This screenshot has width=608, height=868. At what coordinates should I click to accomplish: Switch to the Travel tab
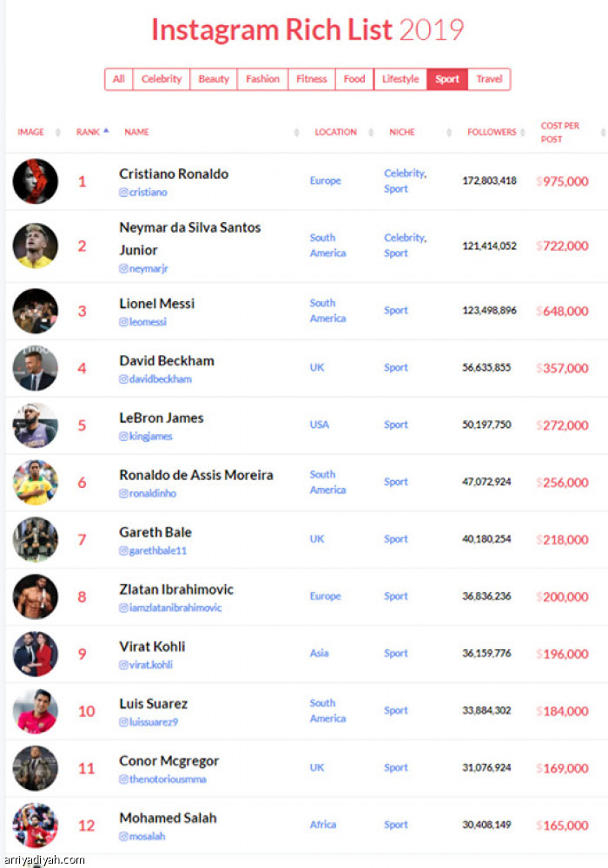490,79
